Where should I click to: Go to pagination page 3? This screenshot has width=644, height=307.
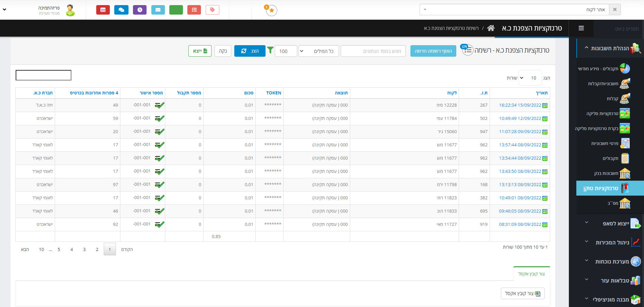84,249
